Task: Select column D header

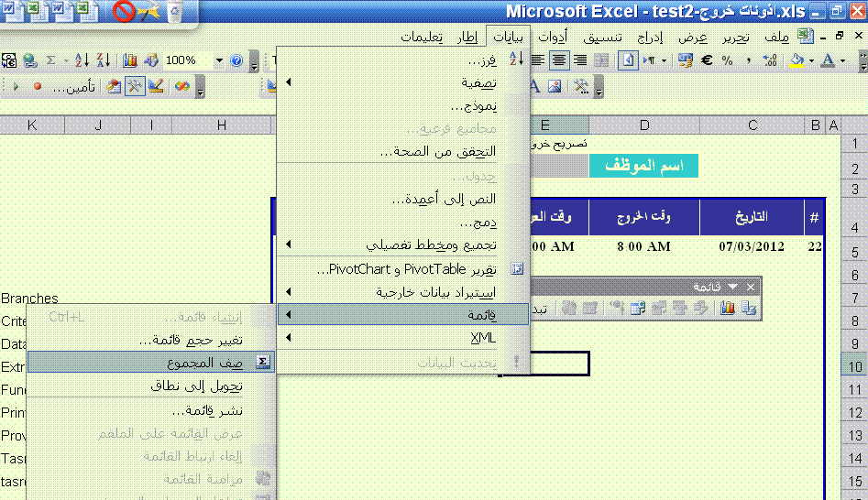Action: (644, 125)
